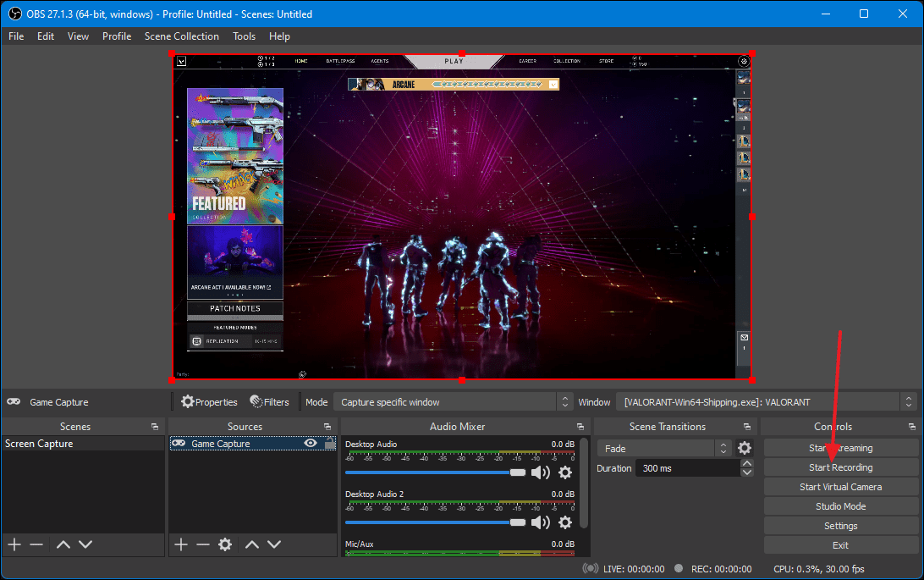Hide the Game Capture source via eye icon
This screenshot has height=580, width=924.
click(x=311, y=444)
